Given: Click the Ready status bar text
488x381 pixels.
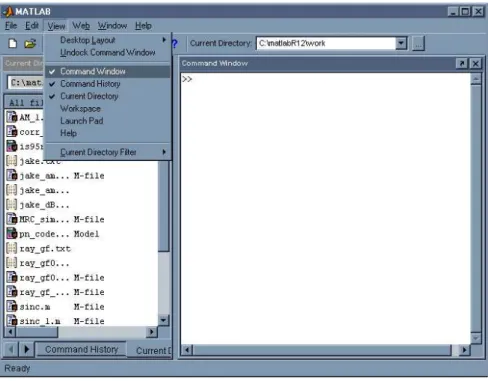Looking at the screenshot, I should point(17,368).
